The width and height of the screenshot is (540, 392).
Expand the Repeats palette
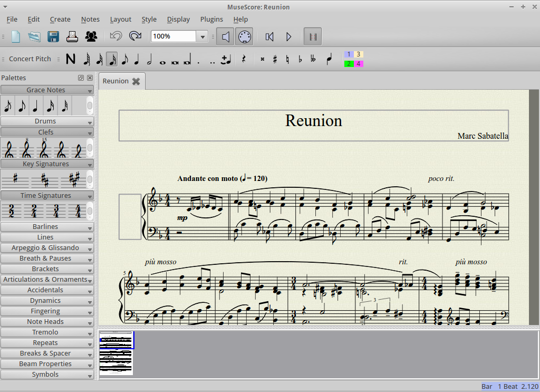[x=47, y=343]
